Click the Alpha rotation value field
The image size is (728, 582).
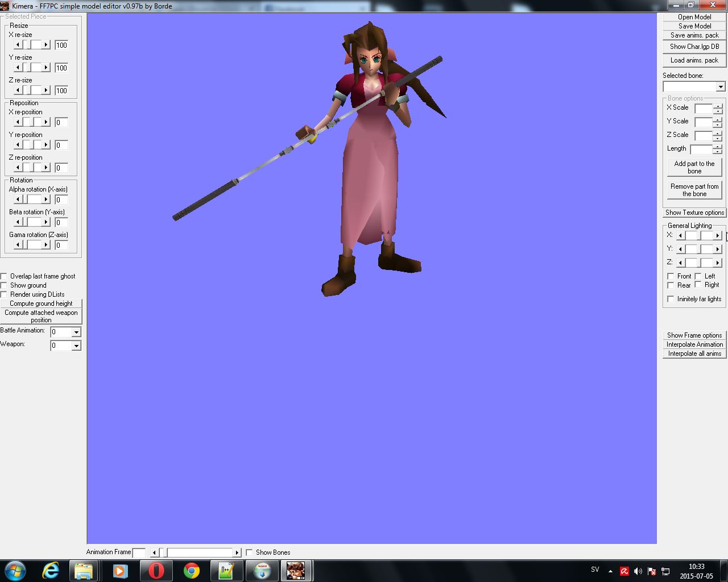pyautogui.click(x=61, y=199)
